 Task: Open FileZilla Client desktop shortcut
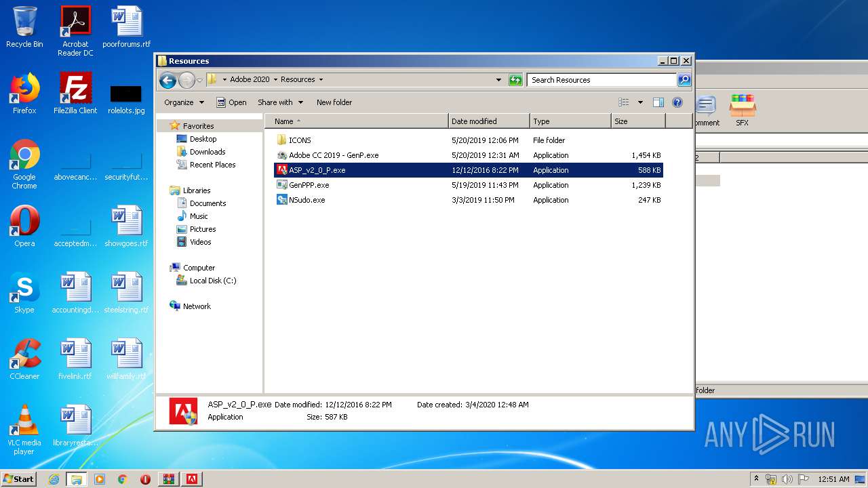click(75, 94)
